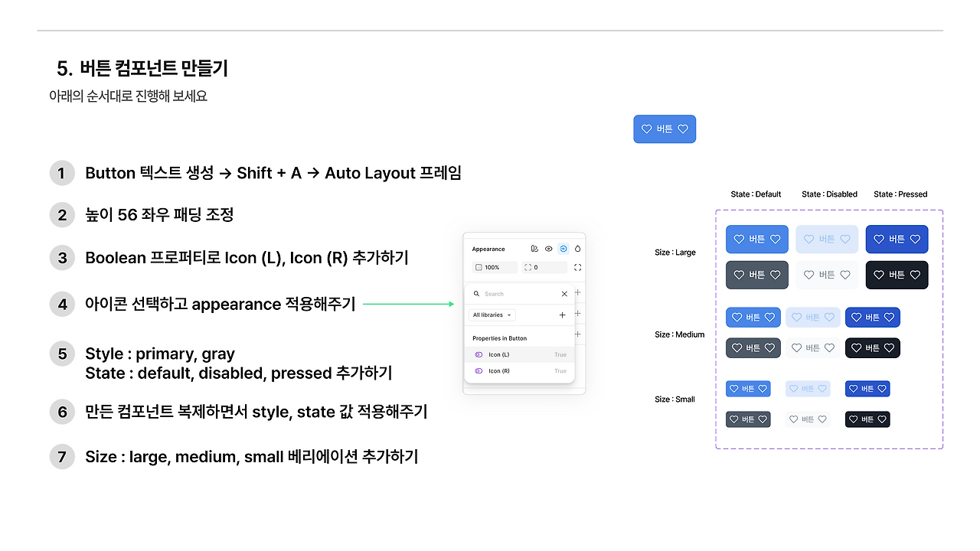The image size is (980, 551).
Task: Click the Small primary Pressed dark-blue 버튼
Action: [x=867, y=389]
